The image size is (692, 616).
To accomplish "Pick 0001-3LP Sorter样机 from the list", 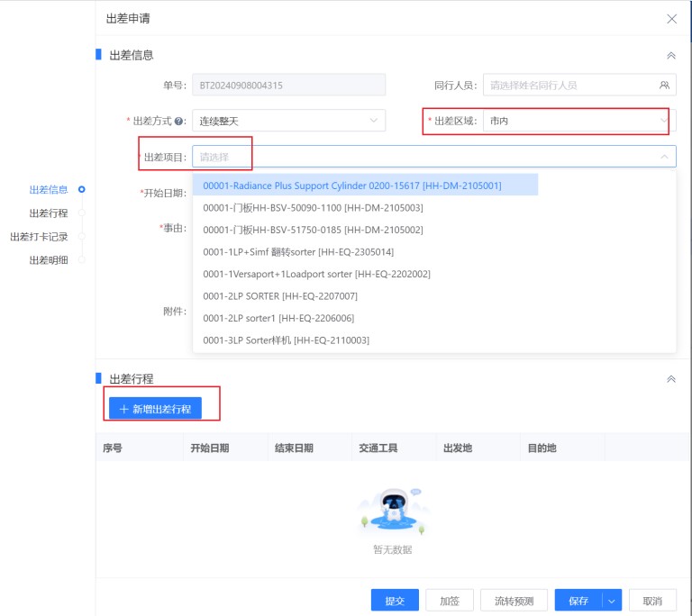I will point(286,340).
